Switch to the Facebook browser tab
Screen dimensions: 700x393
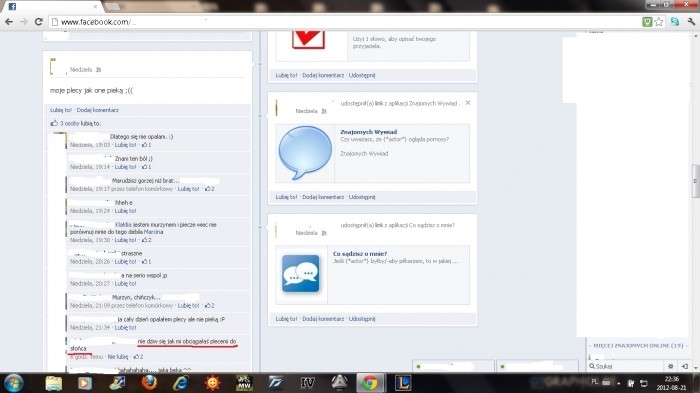pos(52,6)
